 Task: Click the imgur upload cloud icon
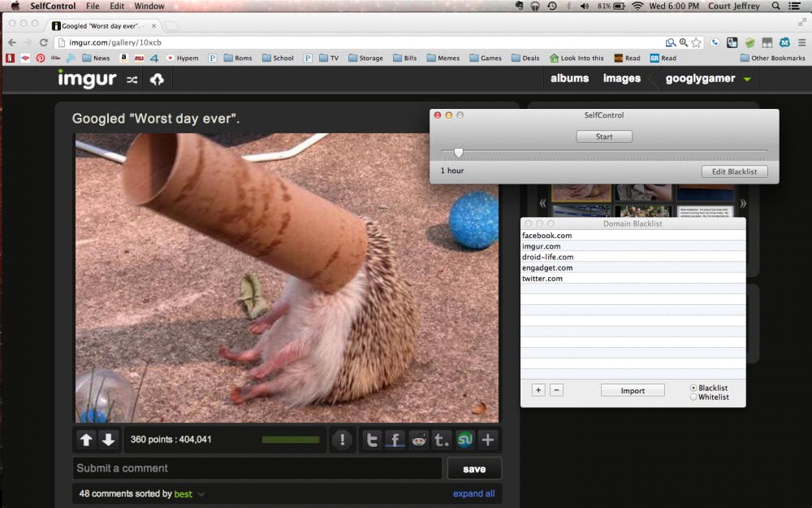(158, 79)
